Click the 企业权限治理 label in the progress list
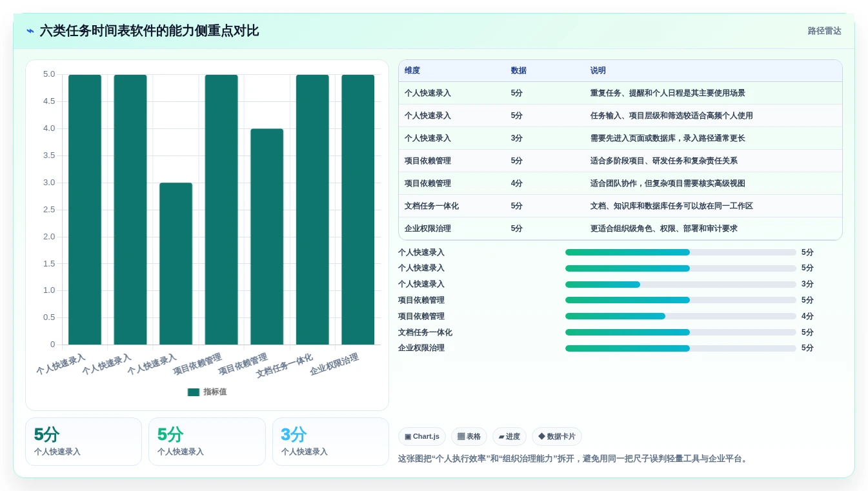 (421, 348)
